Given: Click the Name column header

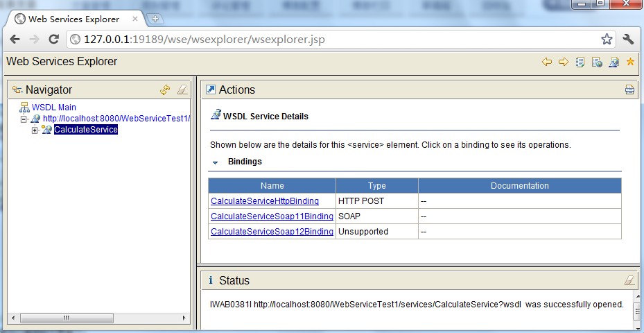Looking at the screenshot, I should [x=272, y=186].
